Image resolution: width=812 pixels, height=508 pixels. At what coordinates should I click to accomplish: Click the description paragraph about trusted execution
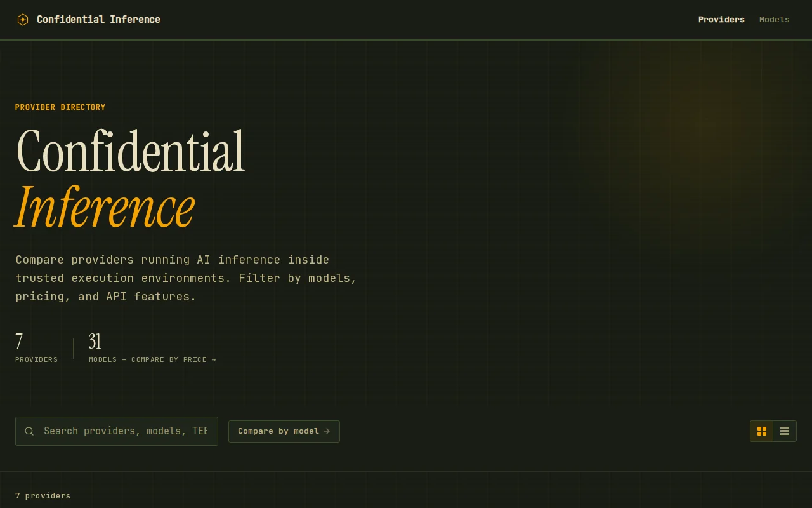point(187,278)
